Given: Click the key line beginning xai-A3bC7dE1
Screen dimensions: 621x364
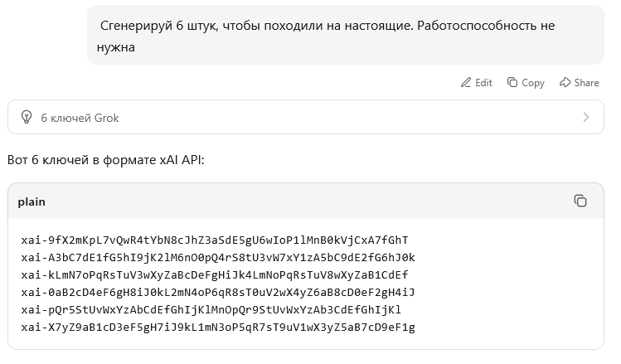Looking at the screenshot, I should (218, 258).
